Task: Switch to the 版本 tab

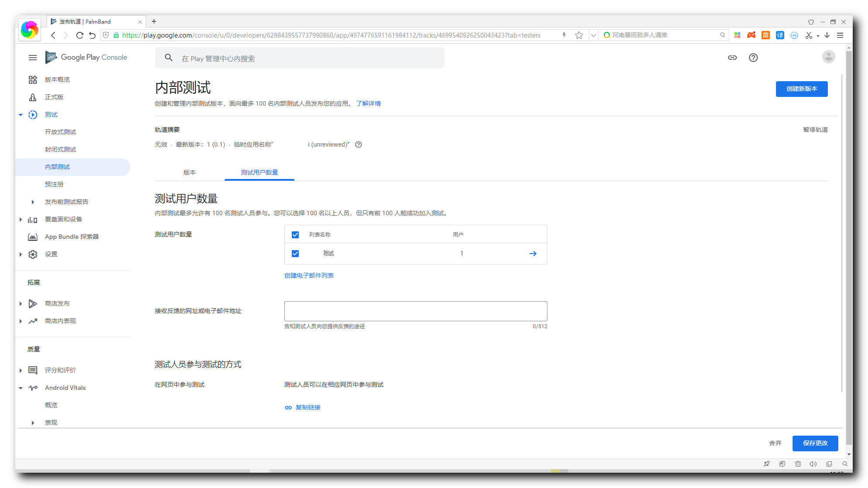Action: (x=189, y=172)
